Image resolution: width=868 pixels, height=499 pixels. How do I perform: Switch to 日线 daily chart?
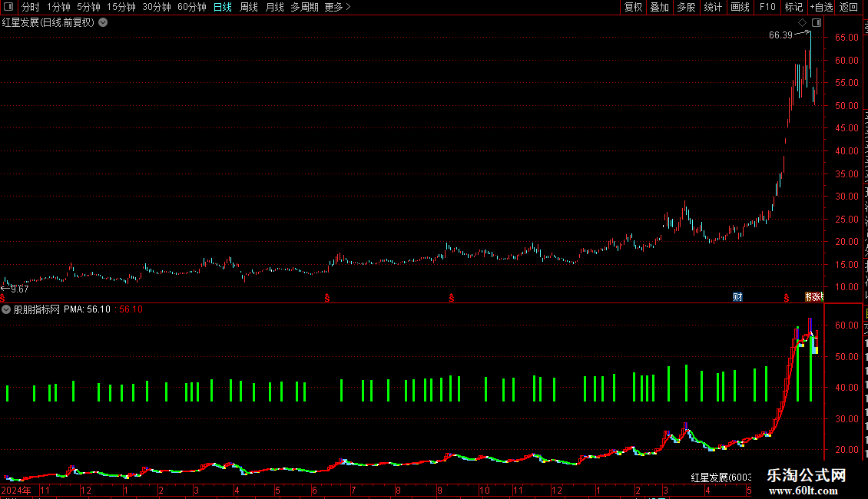pos(223,7)
